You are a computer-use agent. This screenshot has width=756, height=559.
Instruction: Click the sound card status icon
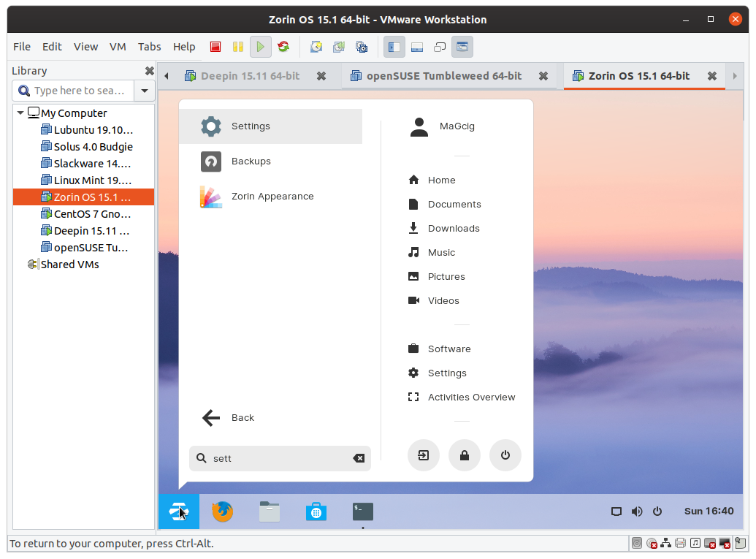695,544
